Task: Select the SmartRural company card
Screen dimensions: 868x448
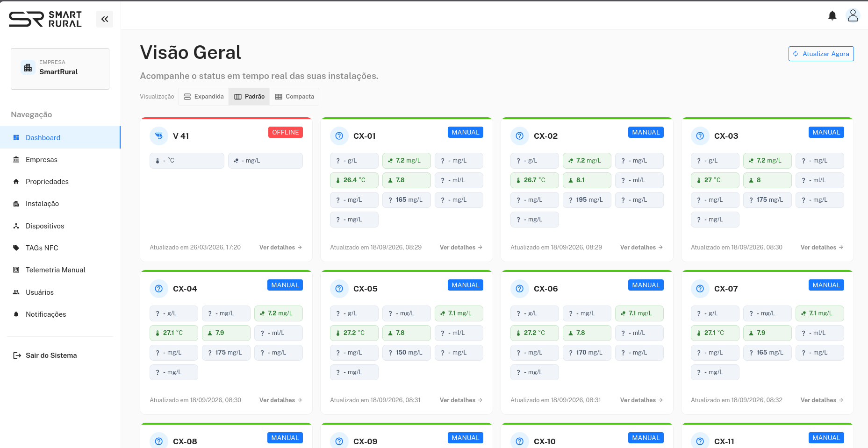Action: [x=60, y=69]
